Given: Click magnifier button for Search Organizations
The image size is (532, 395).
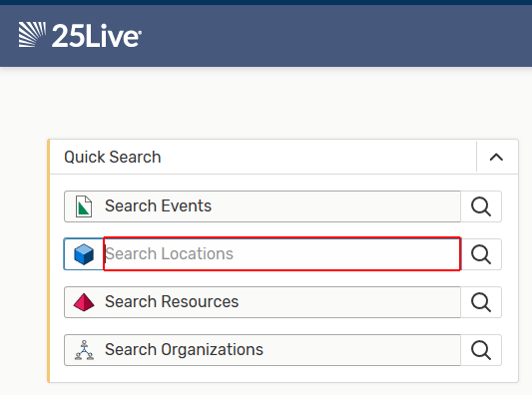Looking at the screenshot, I should [481, 350].
